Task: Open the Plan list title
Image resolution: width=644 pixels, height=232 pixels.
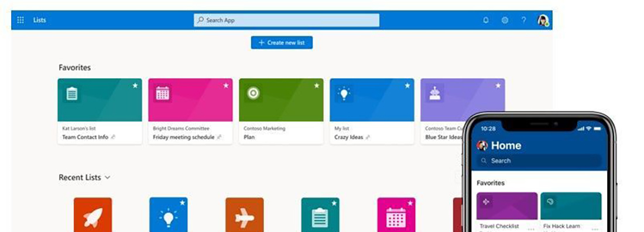Action: click(x=249, y=137)
